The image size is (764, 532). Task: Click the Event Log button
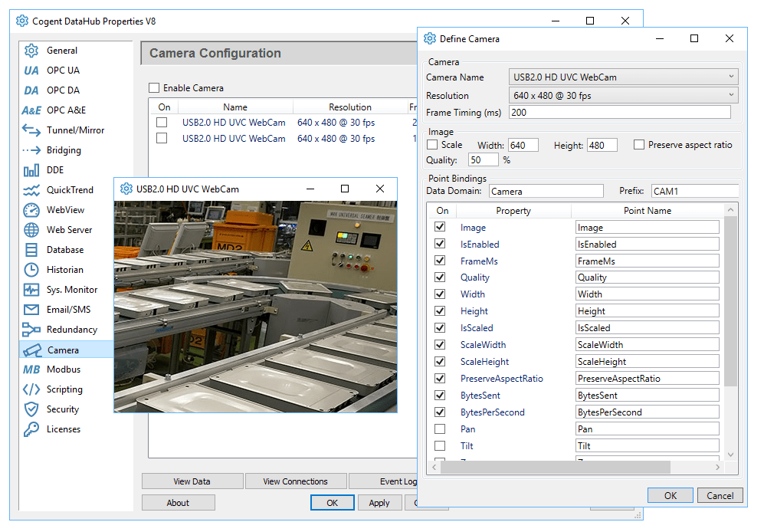tap(384, 481)
